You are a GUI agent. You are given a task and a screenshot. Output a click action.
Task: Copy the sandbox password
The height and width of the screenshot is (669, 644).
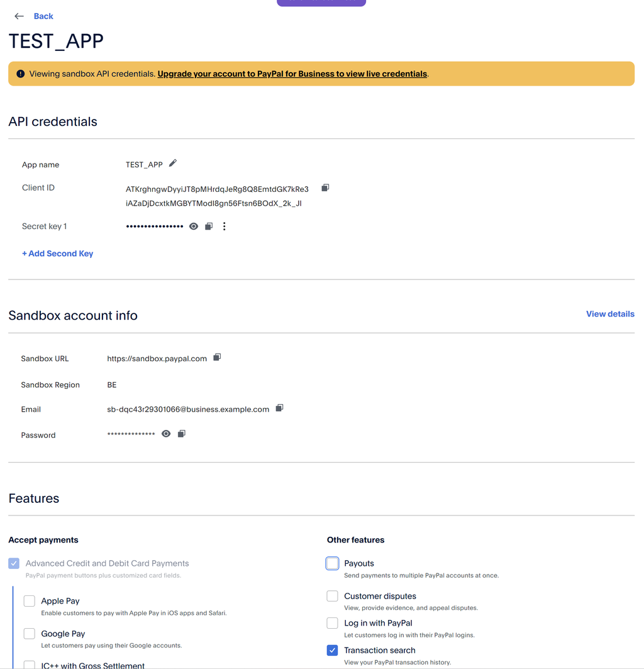pos(181,434)
